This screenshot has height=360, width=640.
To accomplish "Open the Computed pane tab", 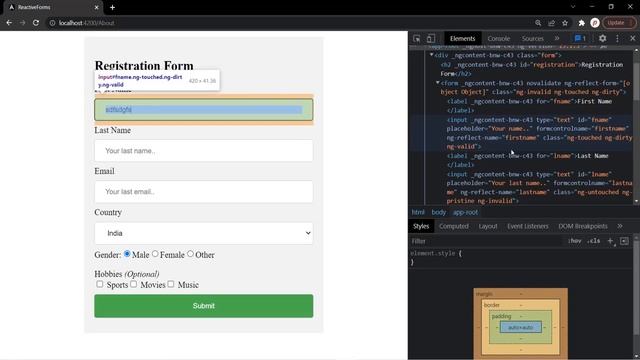I will coord(454,226).
